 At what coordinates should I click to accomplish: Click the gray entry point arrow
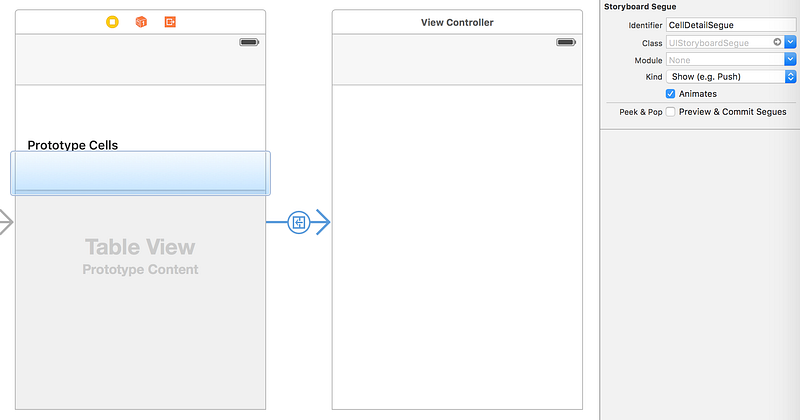[6, 222]
